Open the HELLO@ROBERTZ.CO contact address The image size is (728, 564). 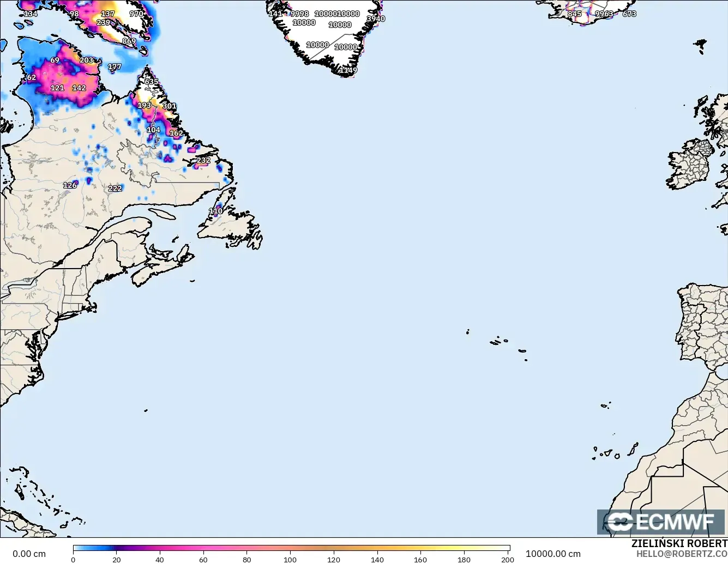682,554
